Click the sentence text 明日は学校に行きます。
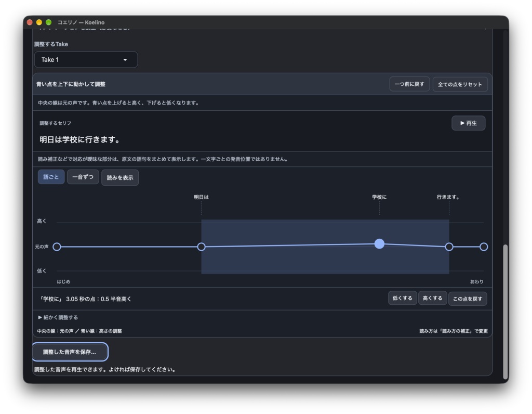 coord(79,139)
